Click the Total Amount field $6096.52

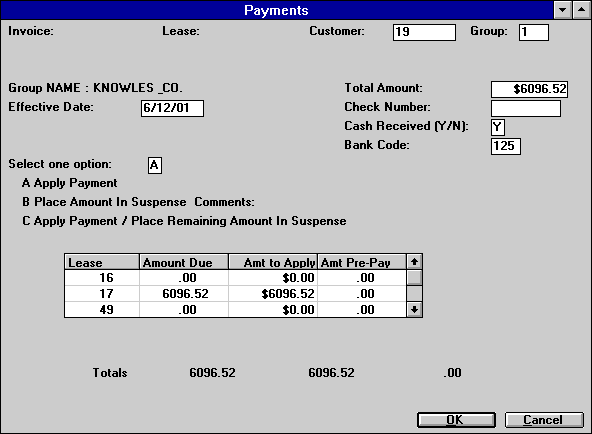click(529, 89)
